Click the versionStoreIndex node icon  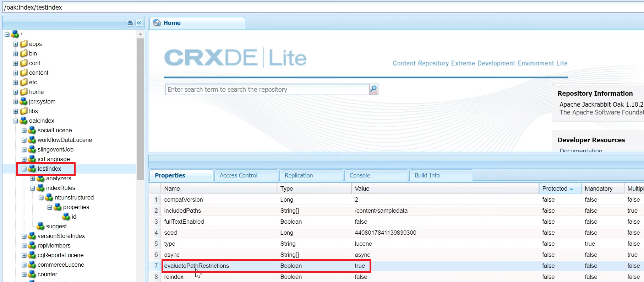[32, 236]
